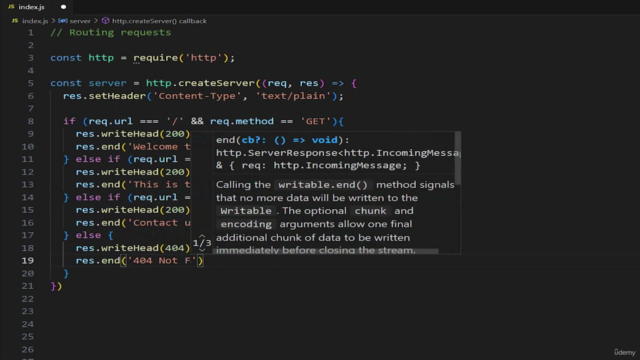Click line number 19 in gutter
The width and height of the screenshot is (640, 360).
click(x=28, y=261)
